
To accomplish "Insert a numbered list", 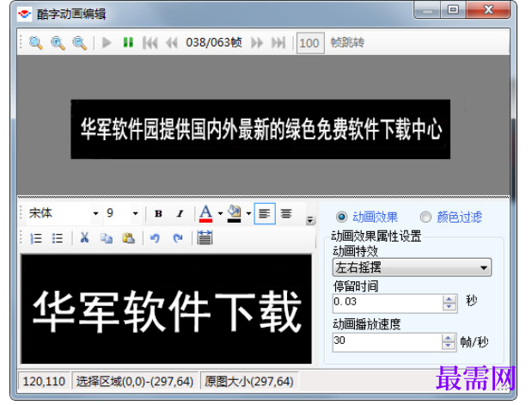I will pos(35,238).
